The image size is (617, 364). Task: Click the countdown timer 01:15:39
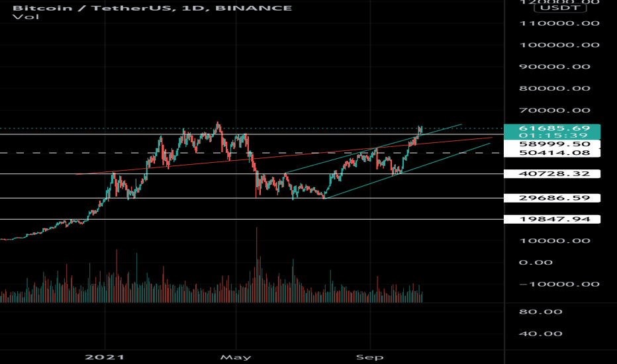[x=552, y=136]
